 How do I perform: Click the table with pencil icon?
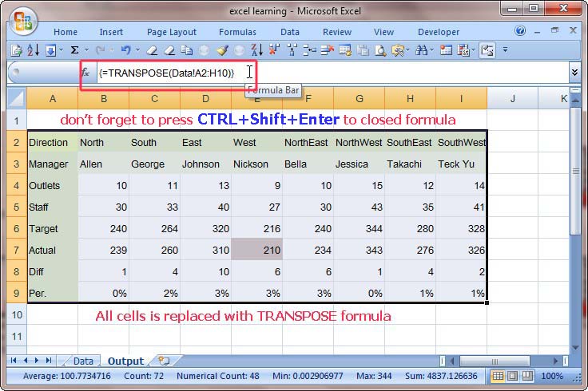pos(345,49)
